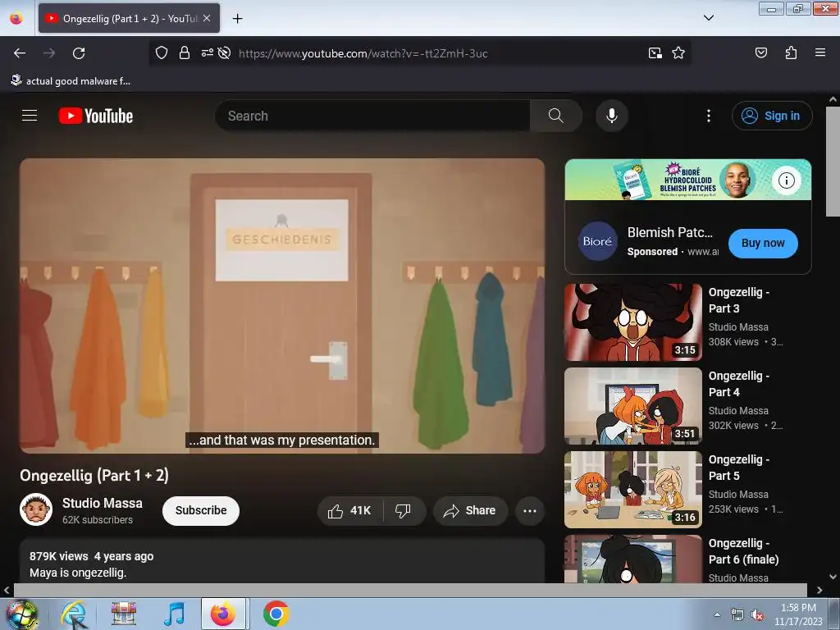The width and height of the screenshot is (840, 630).
Task: Play Ongezellig Part 4 thumbnail
Action: pos(632,406)
